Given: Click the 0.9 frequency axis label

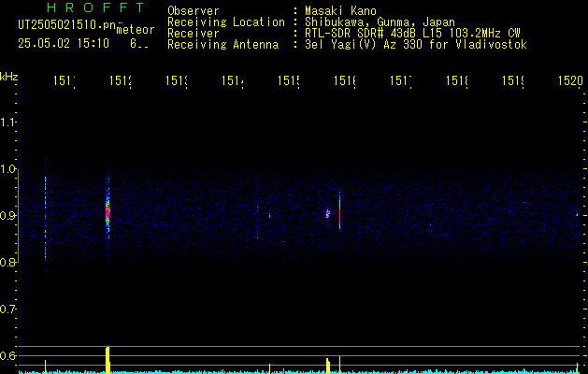Looking at the screenshot, I should 7,215.
